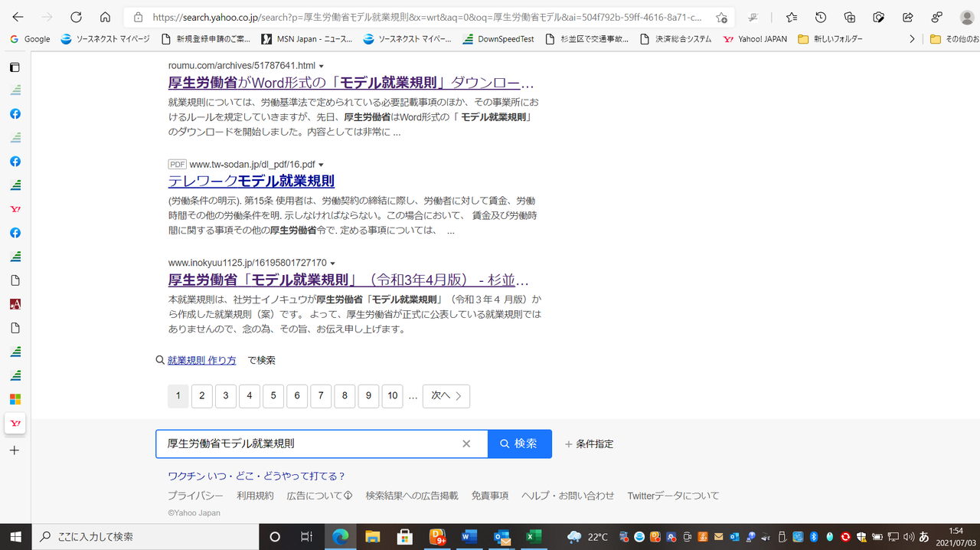Open the Favorites list icon in toolbar
The width and height of the screenshot is (980, 550).
click(792, 17)
